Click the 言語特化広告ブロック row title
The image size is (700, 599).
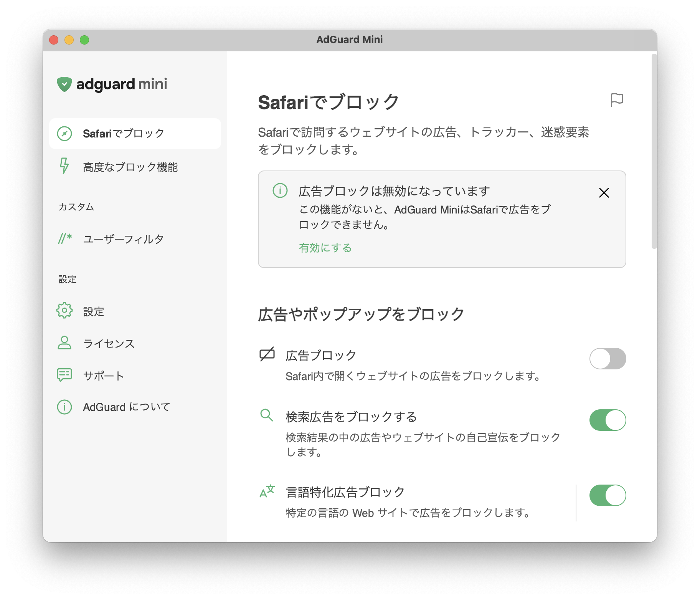[345, 492]
